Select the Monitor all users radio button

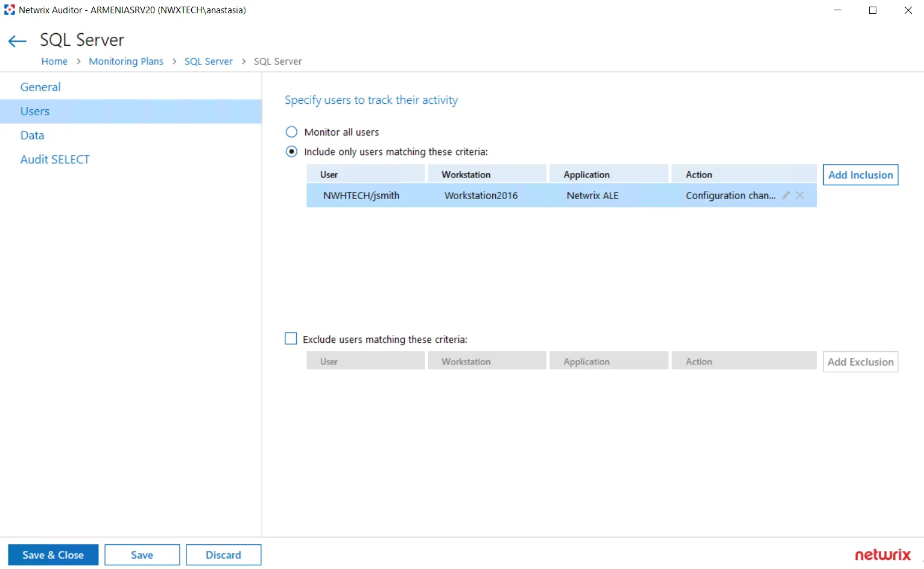click(x=291, y=132)
